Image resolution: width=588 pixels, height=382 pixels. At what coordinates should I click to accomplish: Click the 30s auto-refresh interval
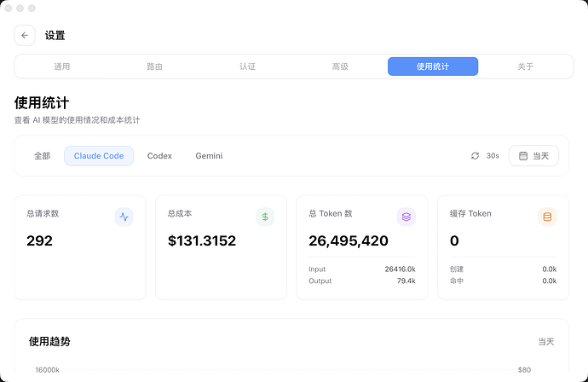[x=493, y=156]
